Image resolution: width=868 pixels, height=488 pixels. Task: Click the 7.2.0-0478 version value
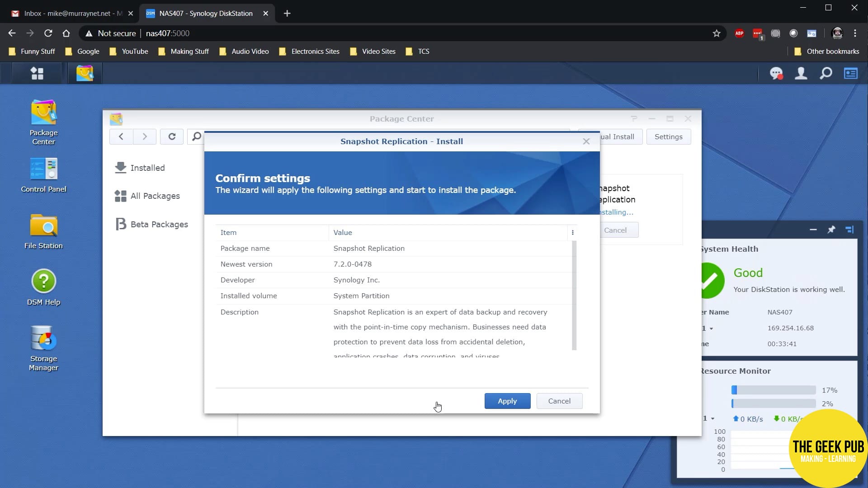pos(353,264)
